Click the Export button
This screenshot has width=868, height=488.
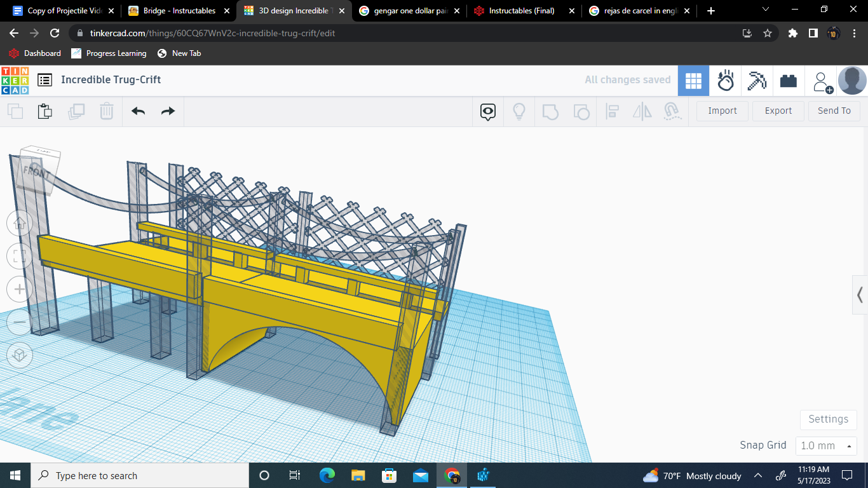point(778,111)
